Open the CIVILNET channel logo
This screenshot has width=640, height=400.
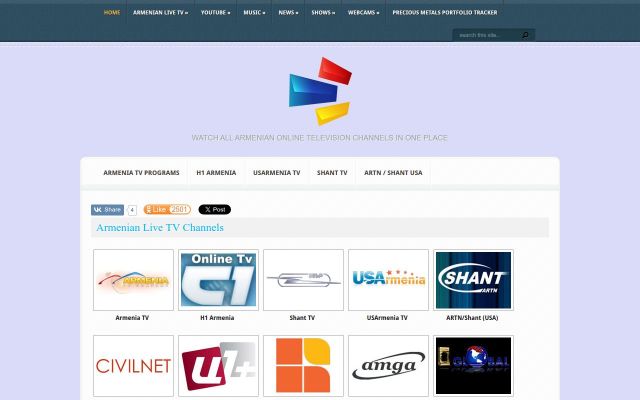click(133, 366)
